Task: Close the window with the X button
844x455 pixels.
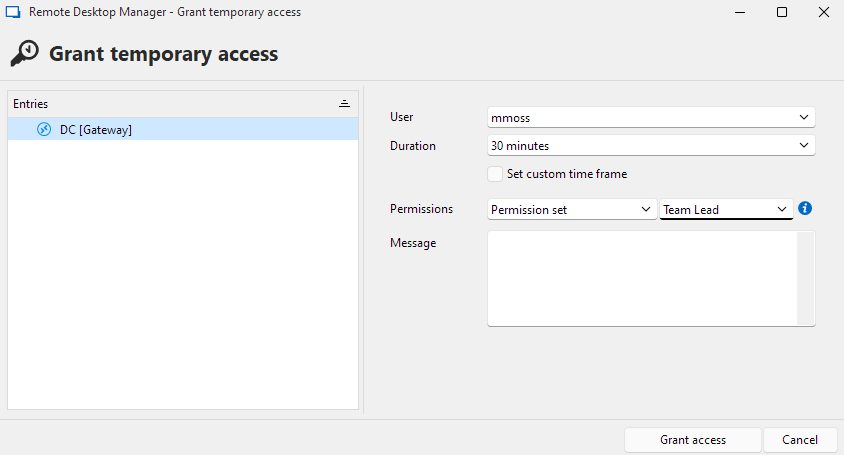Action: [x=822, y=12]
